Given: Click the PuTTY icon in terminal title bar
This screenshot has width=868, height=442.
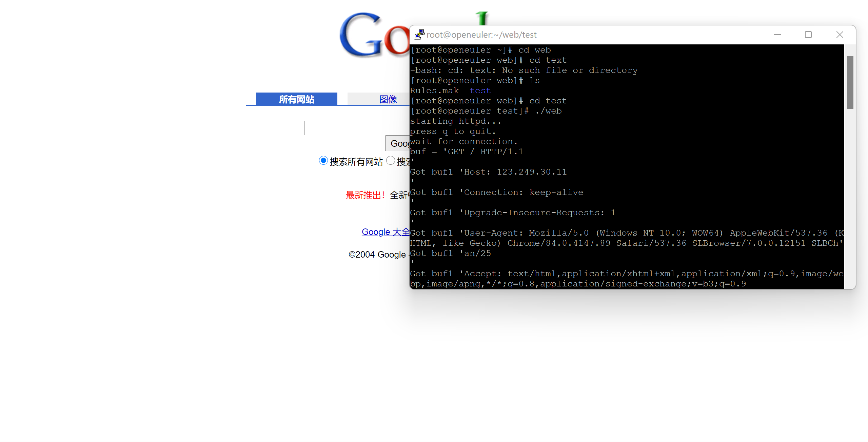Looking at the screenshot, I should 419,35.
